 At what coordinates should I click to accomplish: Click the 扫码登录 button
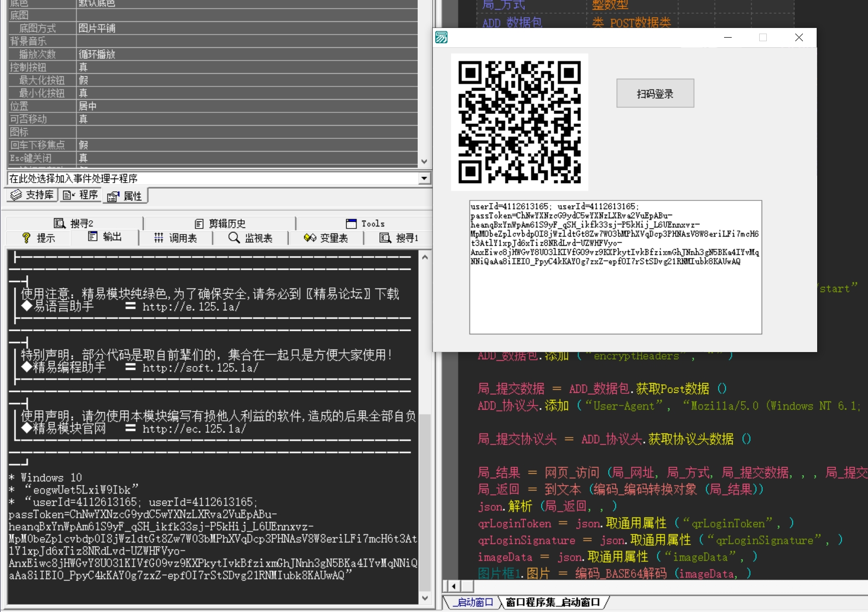[655, 93]
